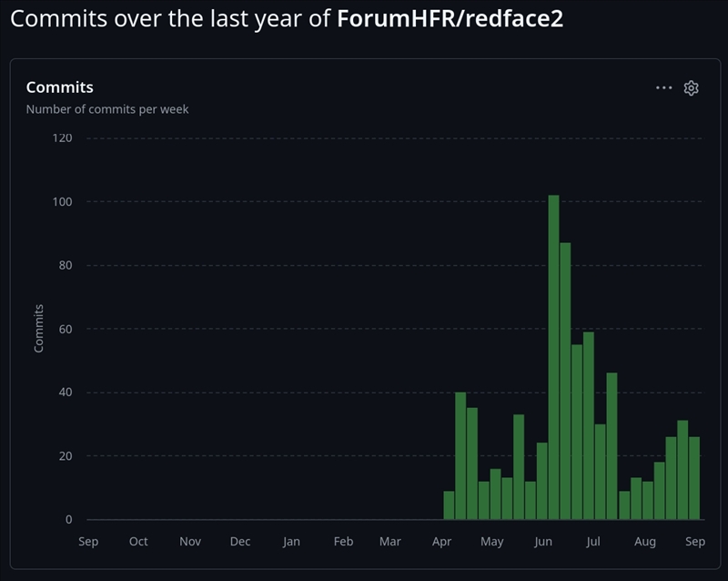Click the '20' y-axis label
Image resolution: width=728 pixels, height=581 pixels.
66,456
